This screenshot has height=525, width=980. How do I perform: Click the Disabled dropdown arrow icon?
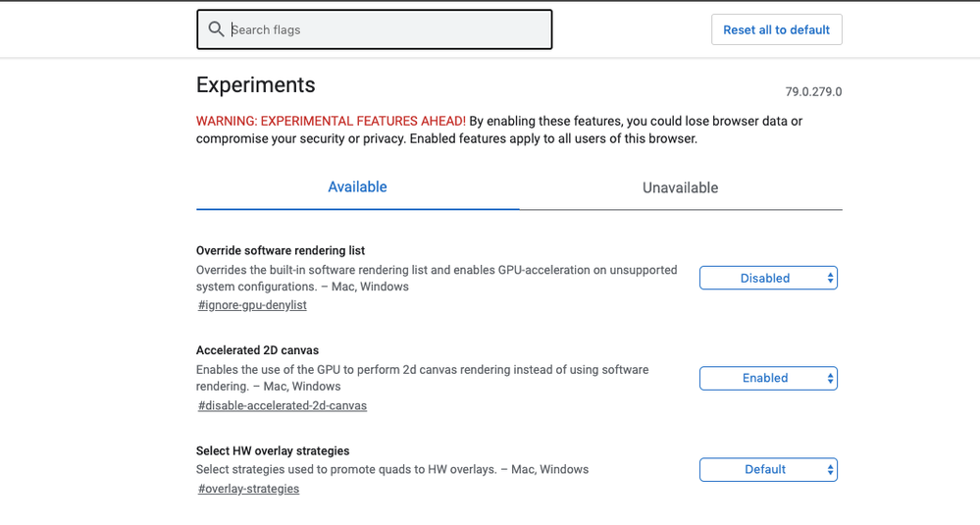pos(830,279)
